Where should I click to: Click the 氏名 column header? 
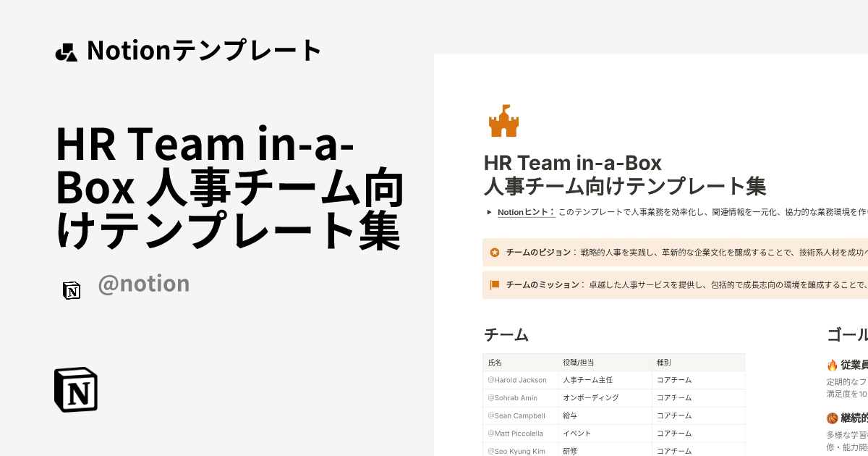coord(495,362)
